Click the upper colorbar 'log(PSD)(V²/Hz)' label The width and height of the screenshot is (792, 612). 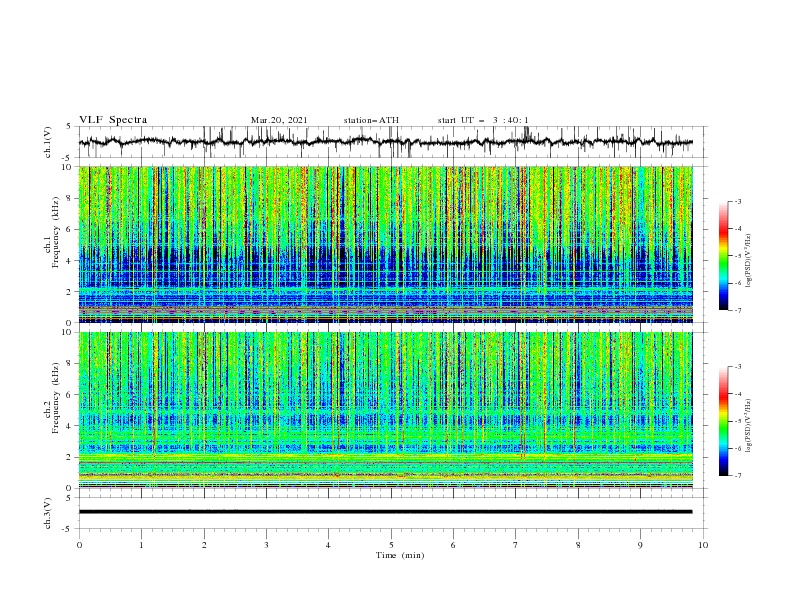pyautogui.click(x=749, y=261)
